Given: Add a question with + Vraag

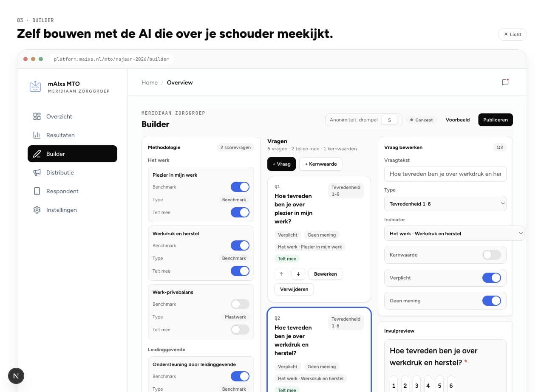Looking at the screenshot, I should coord(281,164).
